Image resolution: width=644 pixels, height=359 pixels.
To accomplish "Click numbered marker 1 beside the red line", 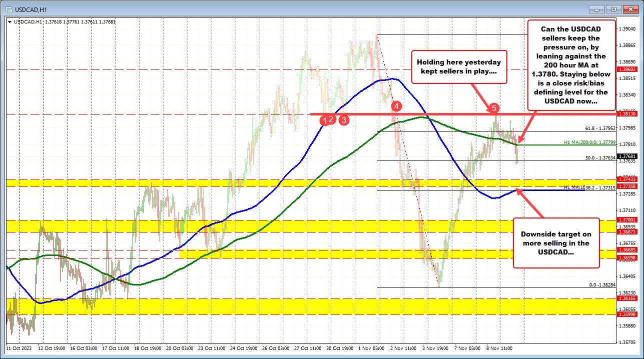I will pos(325,120).
